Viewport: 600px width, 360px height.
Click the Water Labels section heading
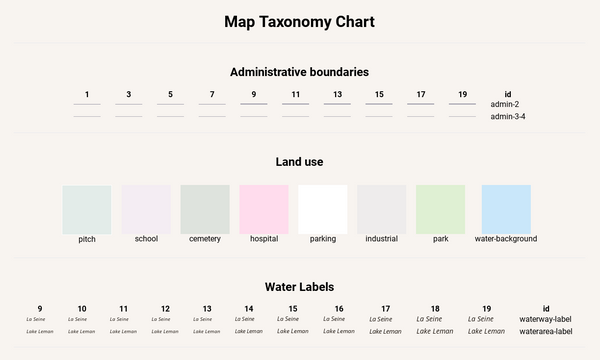(x=300, y=287)
